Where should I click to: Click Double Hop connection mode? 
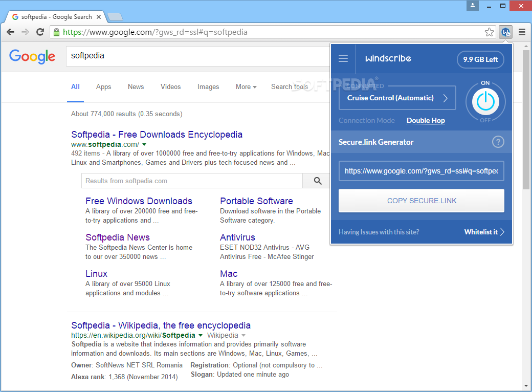(x=426, y=120)
